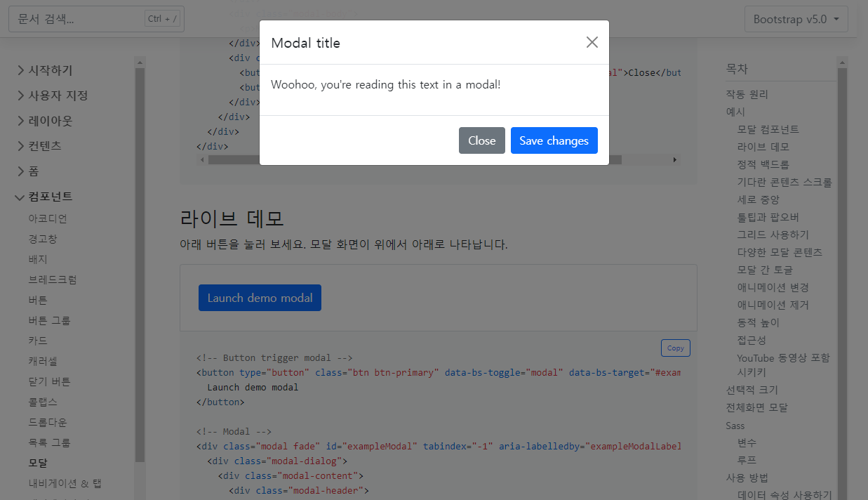Jump to 기다란 콘텐츠 스크롤 in contents
This screenshot has height=500, width=868.
click(784, 182)
